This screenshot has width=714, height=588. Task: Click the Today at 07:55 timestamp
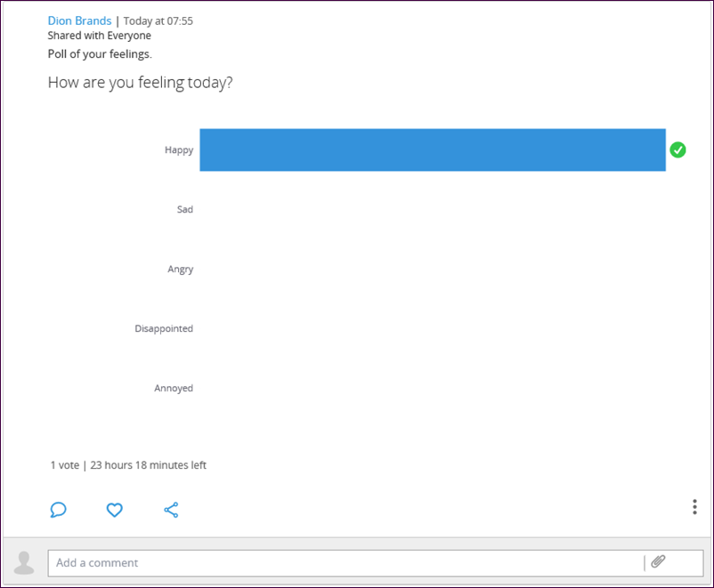pos(158,21)
